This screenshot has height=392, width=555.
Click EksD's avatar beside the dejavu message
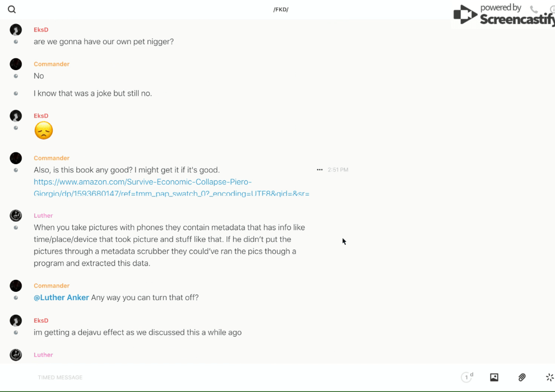point(16,320)
